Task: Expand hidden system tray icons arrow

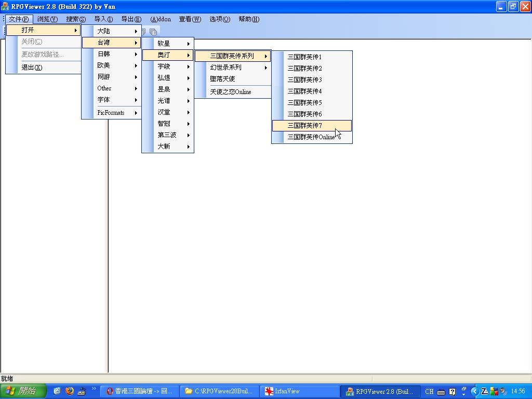Action: tap(475, 392)
